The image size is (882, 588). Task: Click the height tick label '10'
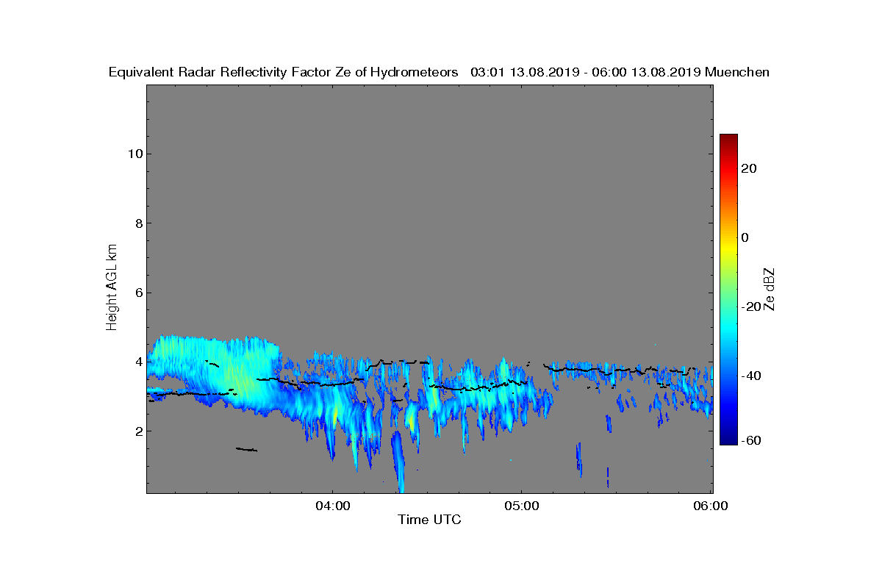click(x=134, y=154)
